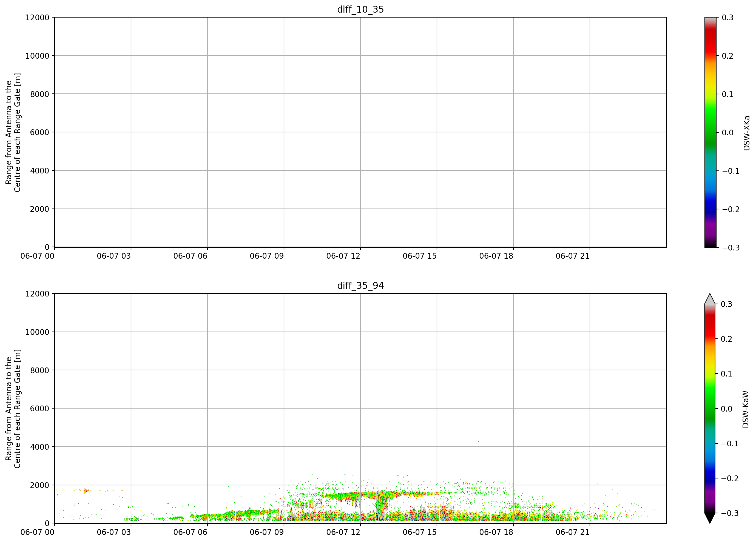
Task: Click "06-07 00" under the diff_35_94 plot
Action: (x=37, y=532)
